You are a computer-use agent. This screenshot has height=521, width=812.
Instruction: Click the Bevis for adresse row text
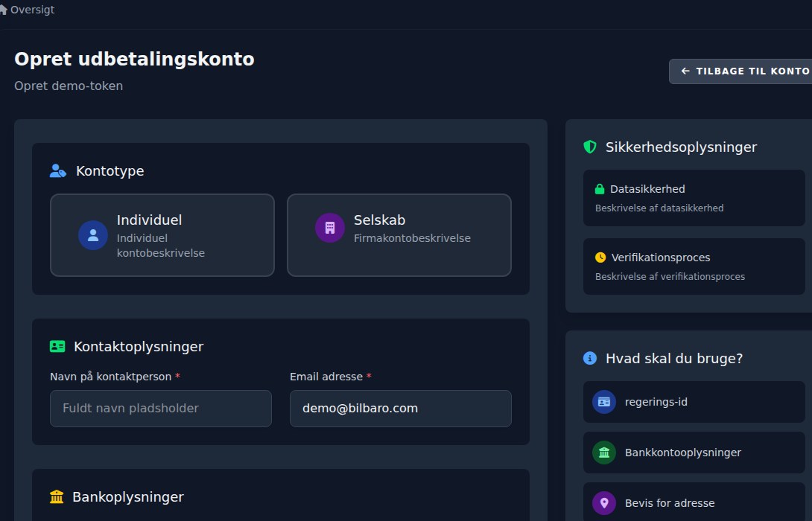(670, 503)
